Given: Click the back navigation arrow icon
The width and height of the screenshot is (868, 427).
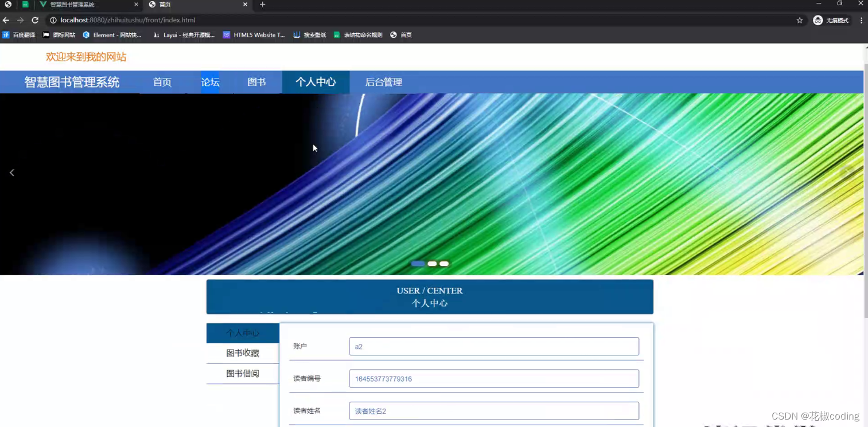Looking at the screenshot, I should (6, 19).
